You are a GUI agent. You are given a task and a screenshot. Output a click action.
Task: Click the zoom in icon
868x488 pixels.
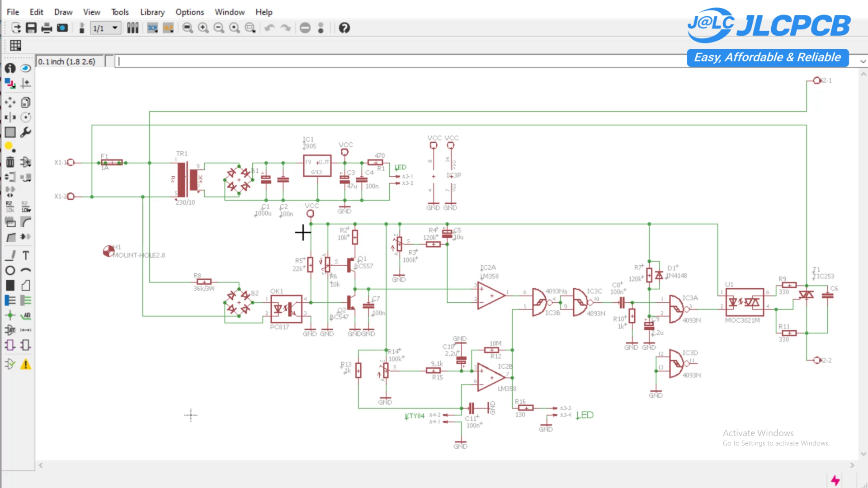(x=203, y=28)
